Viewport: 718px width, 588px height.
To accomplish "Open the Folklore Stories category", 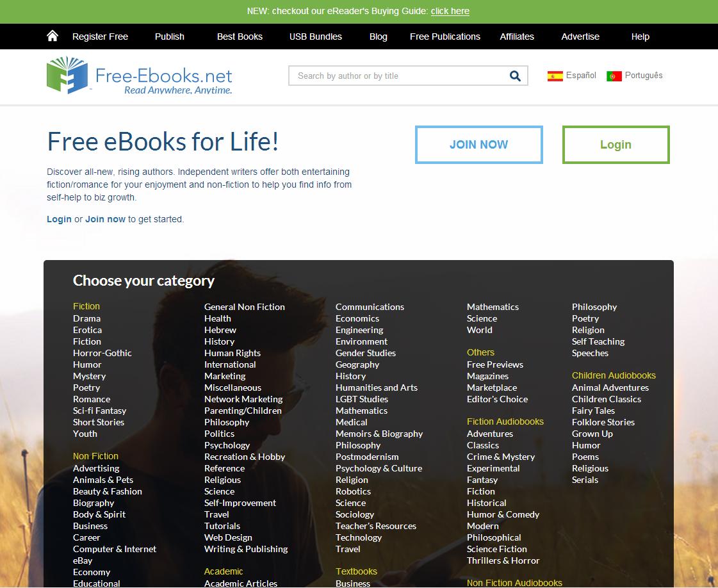I will coord(603,422).
